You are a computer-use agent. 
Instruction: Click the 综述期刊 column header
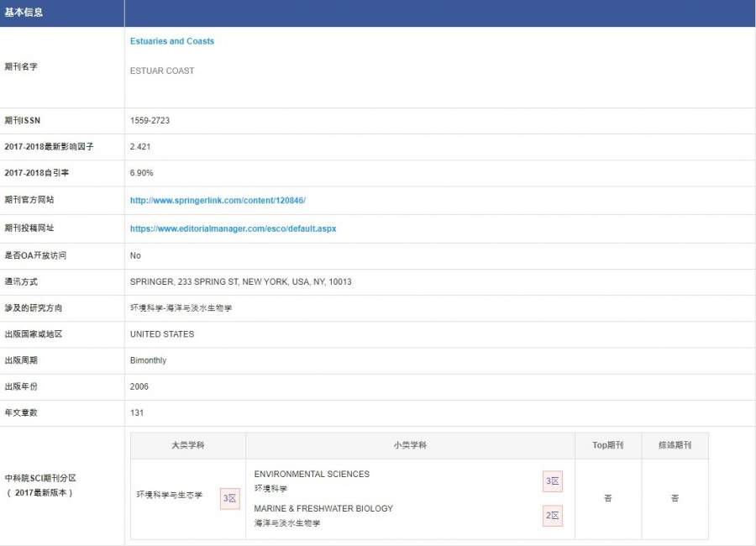(x=675, y=445)
